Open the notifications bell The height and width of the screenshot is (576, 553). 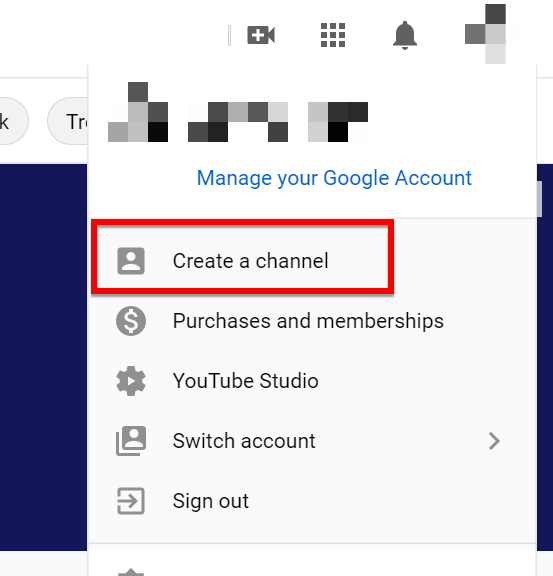(405, 35)
